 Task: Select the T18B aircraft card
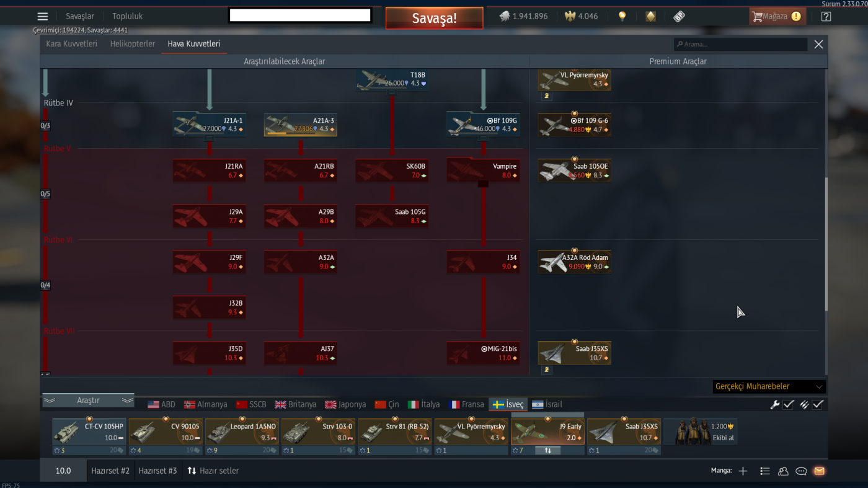tap(392, 79)
